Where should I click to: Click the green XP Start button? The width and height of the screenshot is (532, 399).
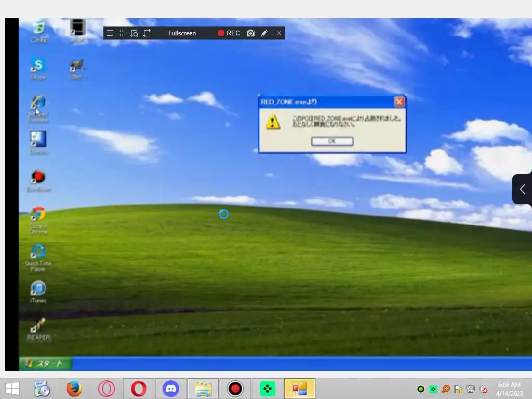click(45, 363)
